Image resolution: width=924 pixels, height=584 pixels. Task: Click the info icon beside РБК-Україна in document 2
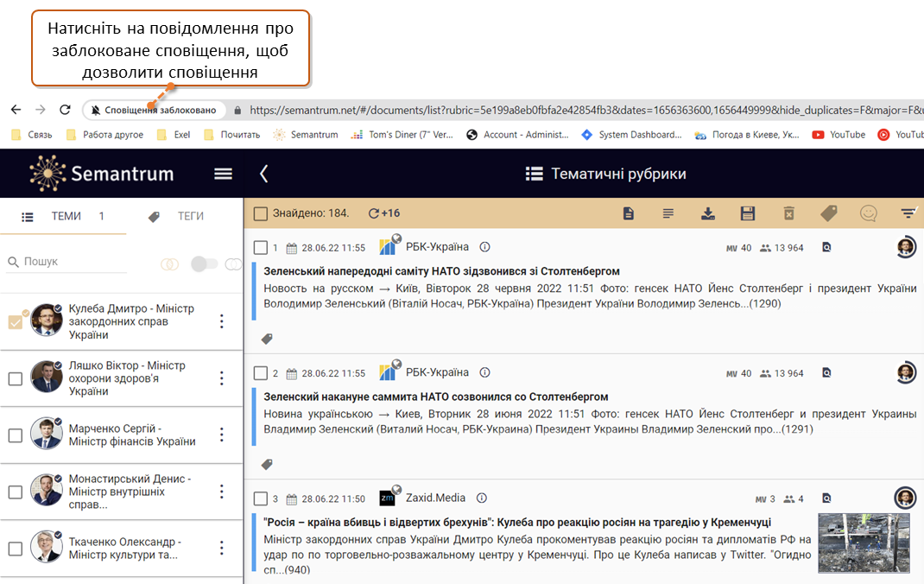(484, 372)
